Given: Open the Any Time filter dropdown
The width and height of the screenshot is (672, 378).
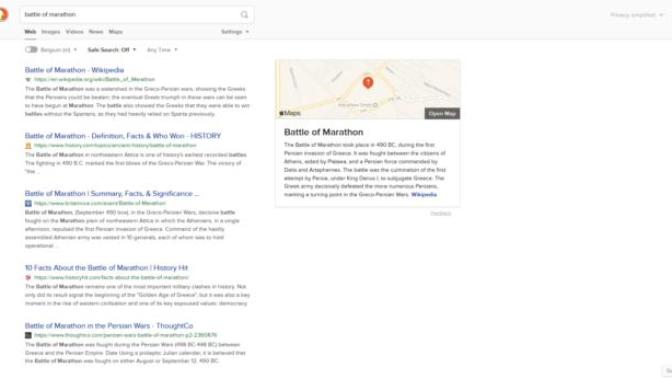Looking at the screenshot, I should tap(162, 50).
